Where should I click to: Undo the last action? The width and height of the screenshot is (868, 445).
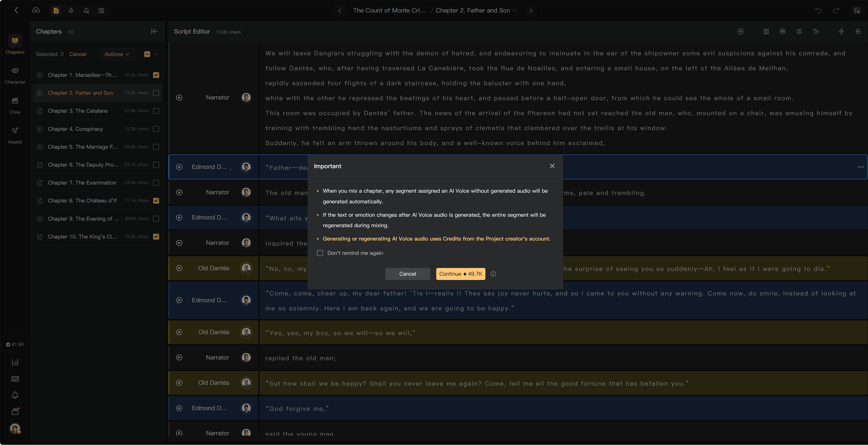point(818,10)
